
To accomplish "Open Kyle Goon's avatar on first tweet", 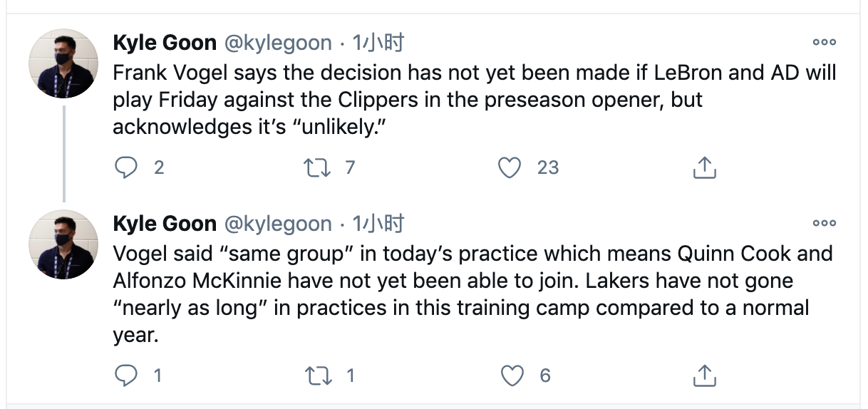I will pyautogui.click(x=63, y=64).
